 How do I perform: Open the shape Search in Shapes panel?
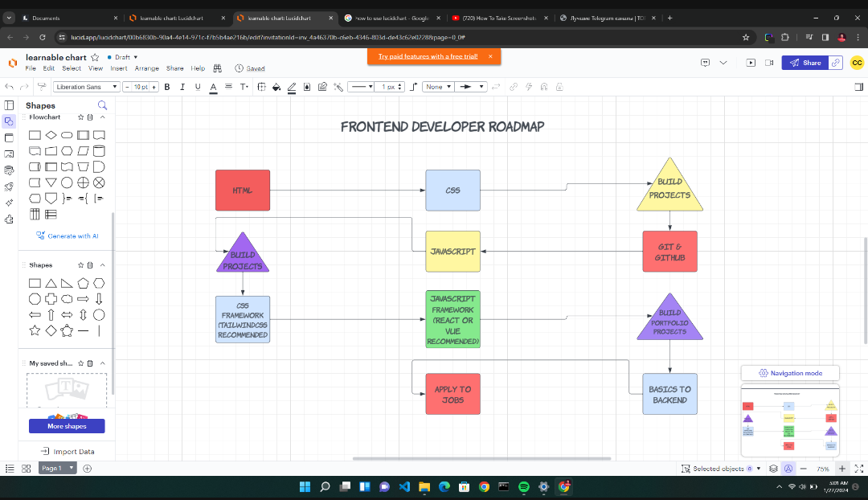[x=102, y=105]
